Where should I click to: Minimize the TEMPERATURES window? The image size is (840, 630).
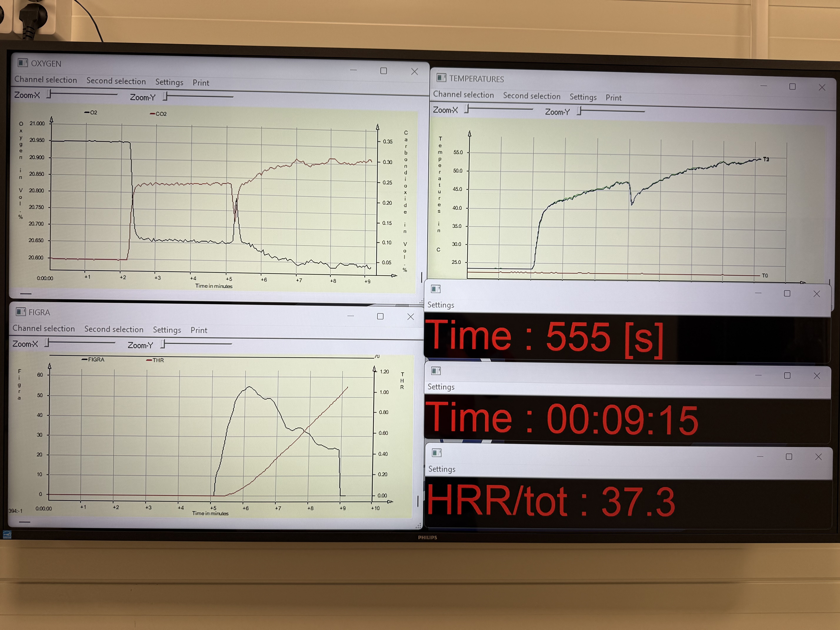coord(764,86)
